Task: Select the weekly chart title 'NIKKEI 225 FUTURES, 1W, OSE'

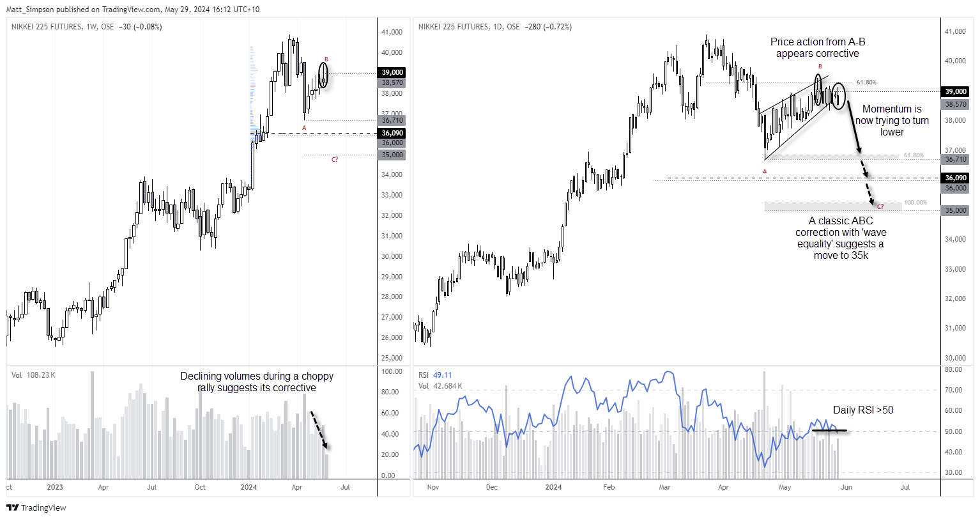Action: pos(63,27)
